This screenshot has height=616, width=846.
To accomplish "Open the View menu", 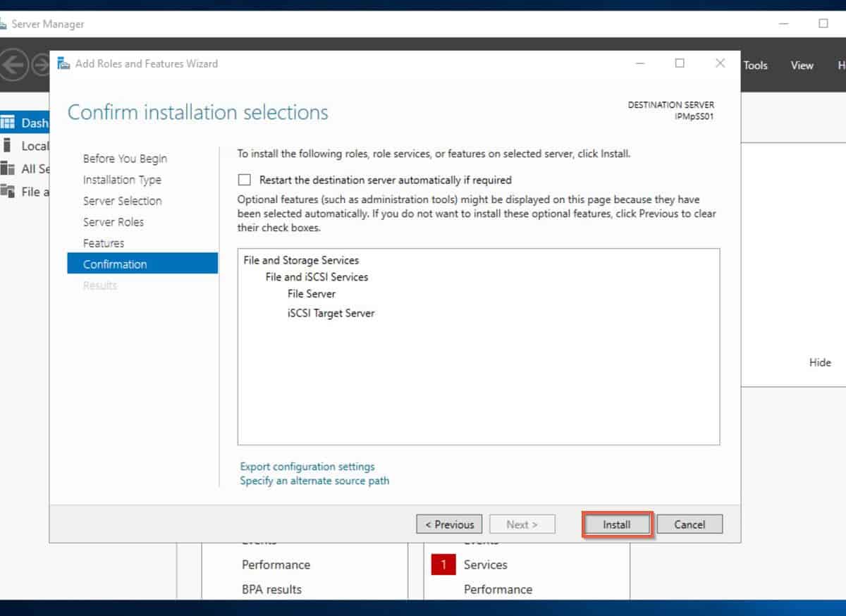I will tap(802, 65).
